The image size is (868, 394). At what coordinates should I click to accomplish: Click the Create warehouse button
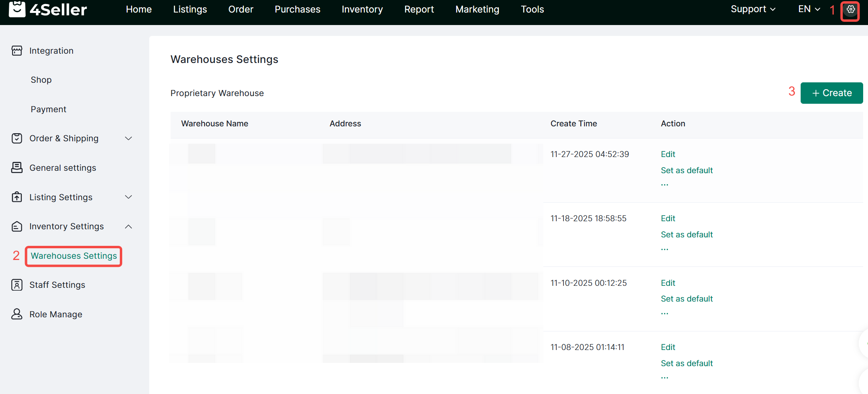point(831,93)
